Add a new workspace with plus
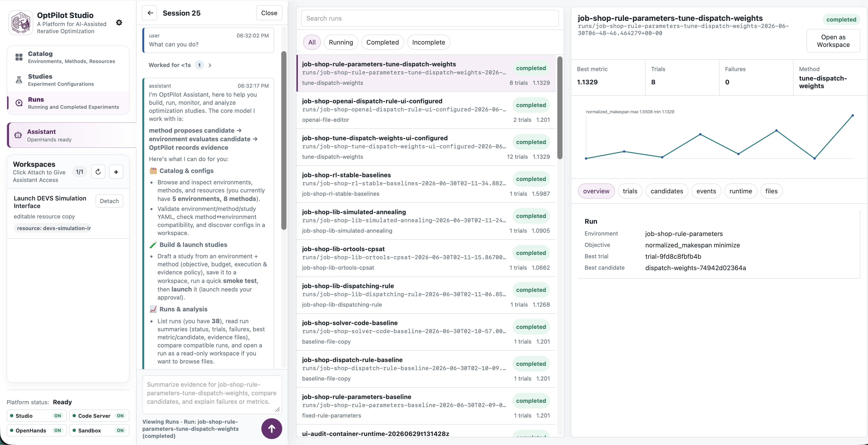 pos(116,172)
